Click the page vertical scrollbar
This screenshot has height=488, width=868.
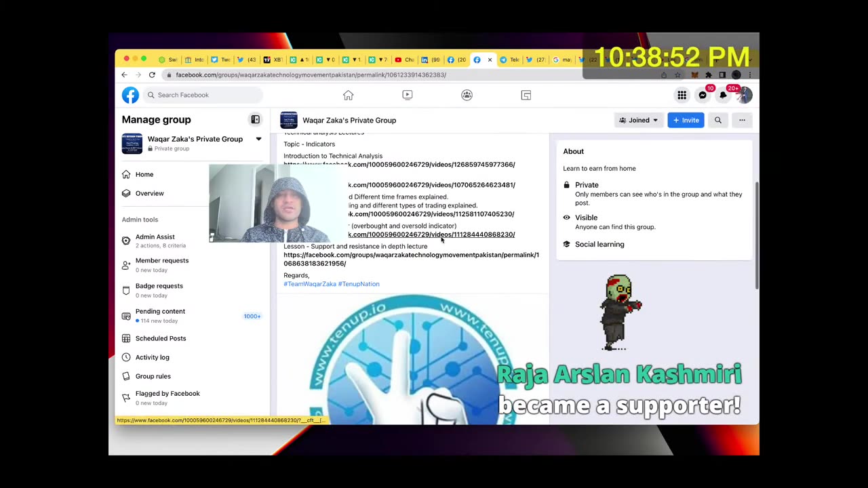tap(757, 236)
